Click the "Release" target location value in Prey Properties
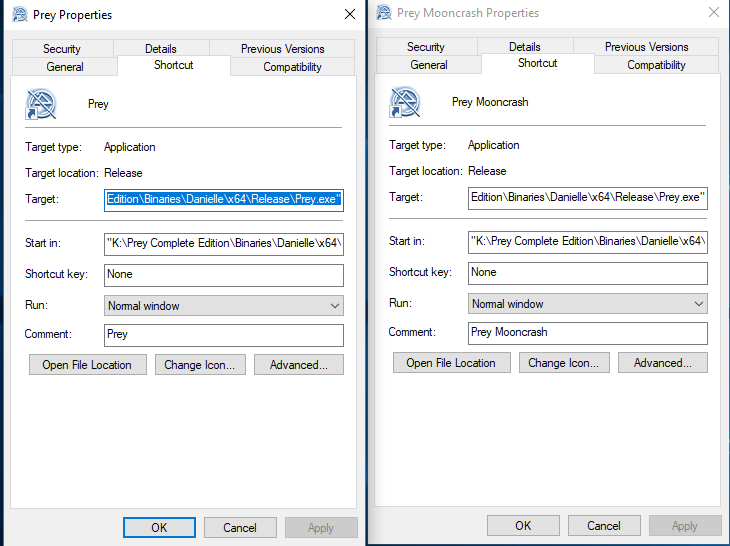Viewport: 730px width, 546px height. click(x=123, y=173)
